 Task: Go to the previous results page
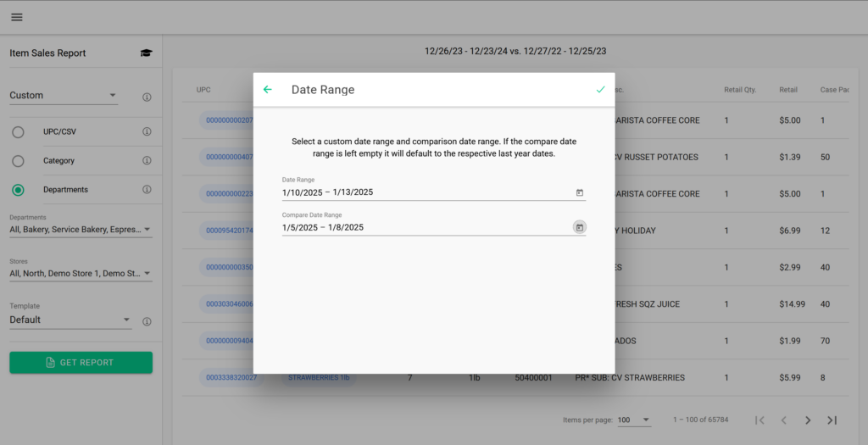[x=784, y=420]
